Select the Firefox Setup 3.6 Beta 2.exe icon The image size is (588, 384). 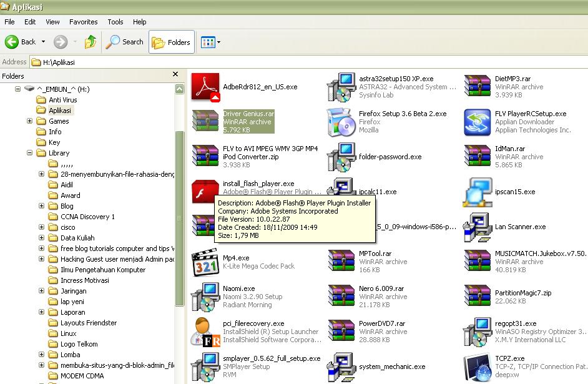coord(341,122)
